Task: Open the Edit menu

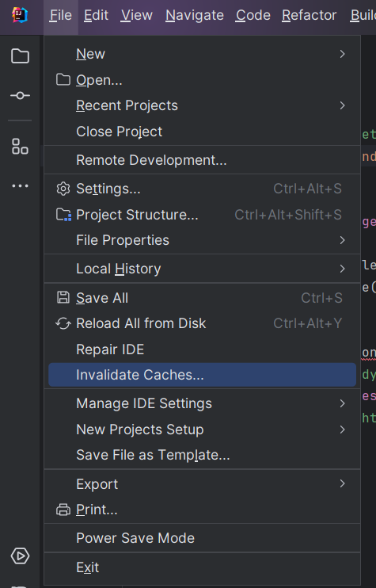Action: tap(96, 15)
